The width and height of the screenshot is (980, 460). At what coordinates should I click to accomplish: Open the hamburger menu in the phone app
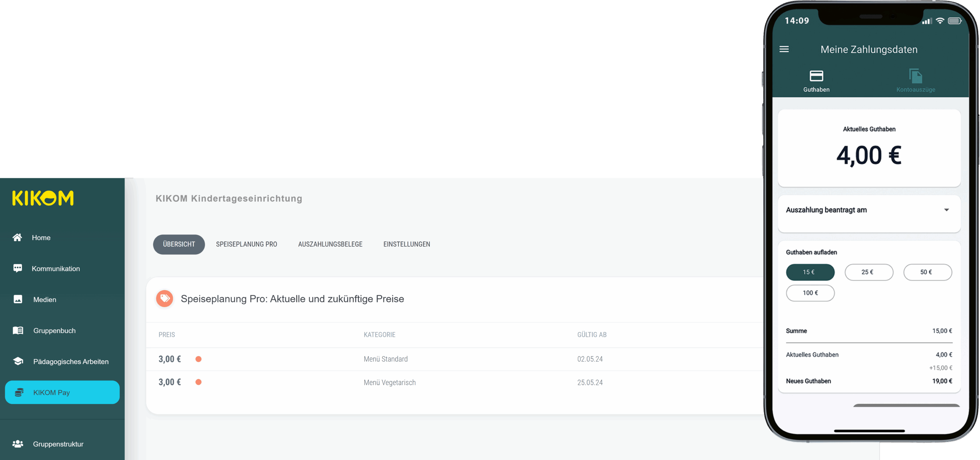pos(784,49)
